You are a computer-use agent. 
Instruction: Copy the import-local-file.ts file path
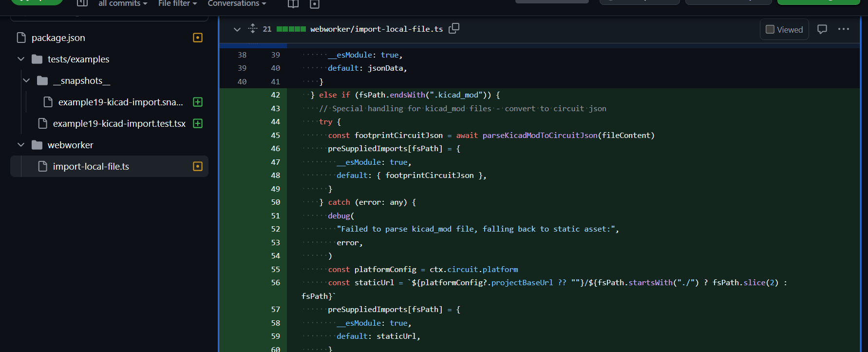pos(454,28)
